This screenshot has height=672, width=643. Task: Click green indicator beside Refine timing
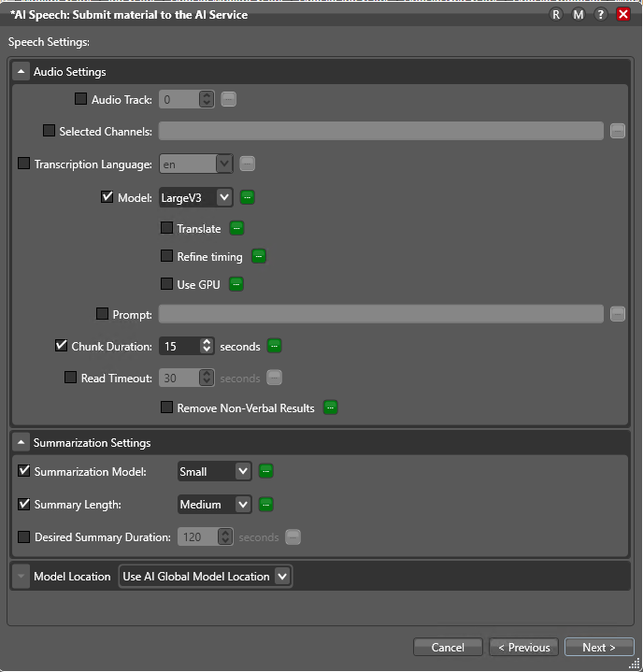tap(259, 256)
